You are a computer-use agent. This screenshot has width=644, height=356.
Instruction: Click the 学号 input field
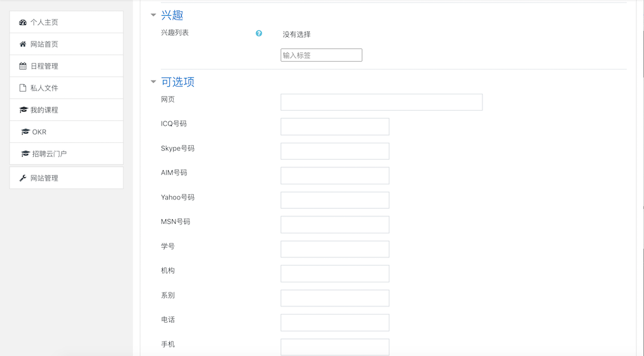click(335, 249)
